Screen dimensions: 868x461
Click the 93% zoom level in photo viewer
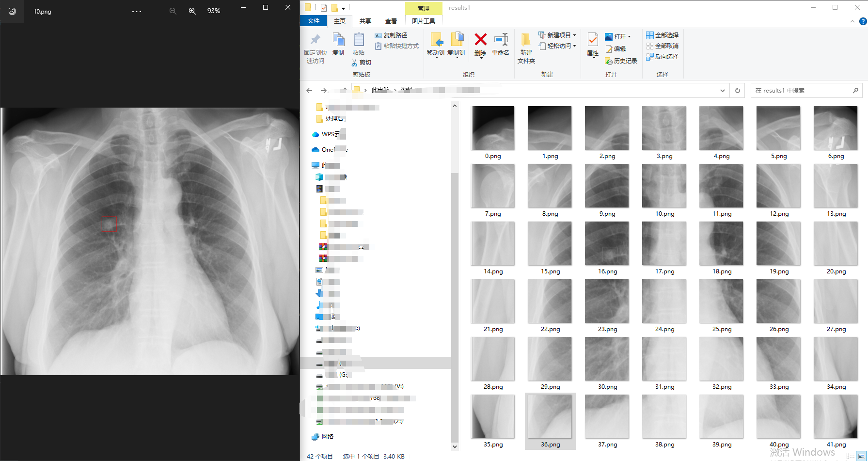pos(214,11)
